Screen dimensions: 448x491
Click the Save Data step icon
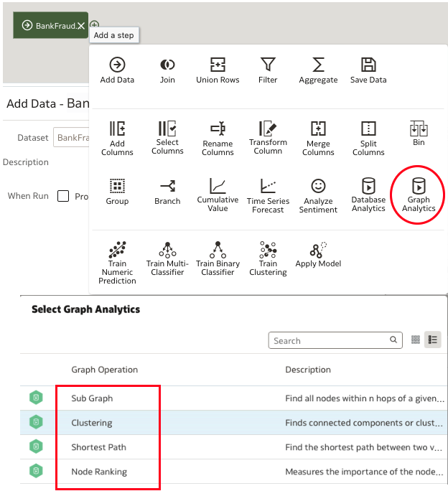tap(368, 65)
